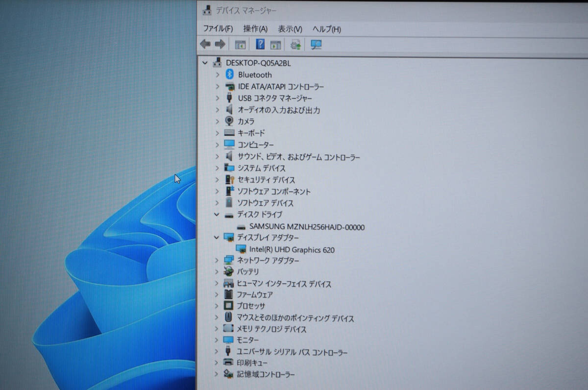The width and height of the screenshot is (588, 390).
Task: Select Intel(R) UHD Graphics 620 adapter
Action: (x=292, y=250)
